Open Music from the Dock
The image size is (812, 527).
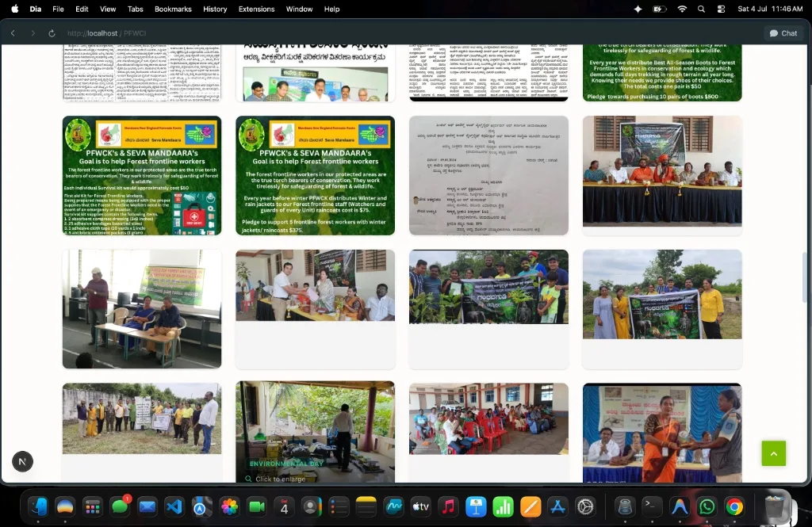449,507
